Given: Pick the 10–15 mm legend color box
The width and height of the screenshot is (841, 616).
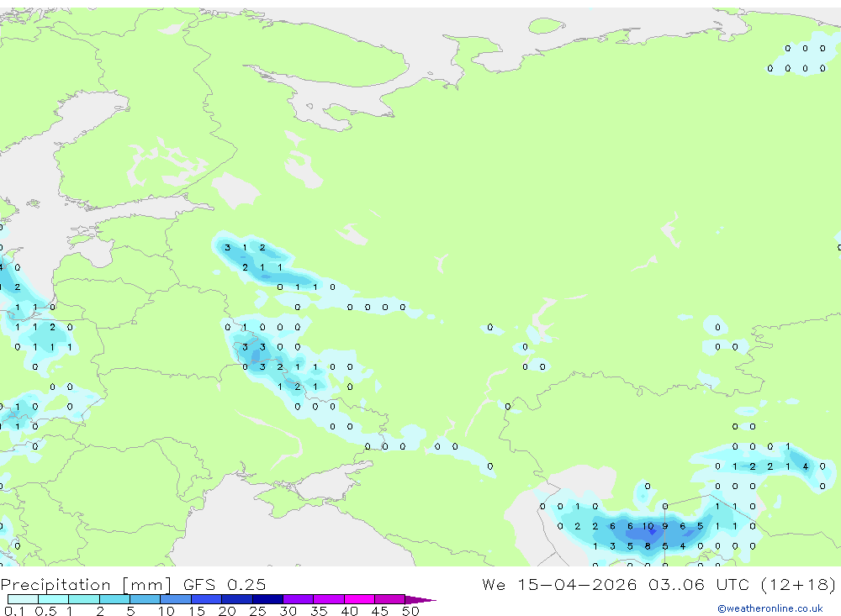Looking at the screenshot, I should tap(176, 599).
